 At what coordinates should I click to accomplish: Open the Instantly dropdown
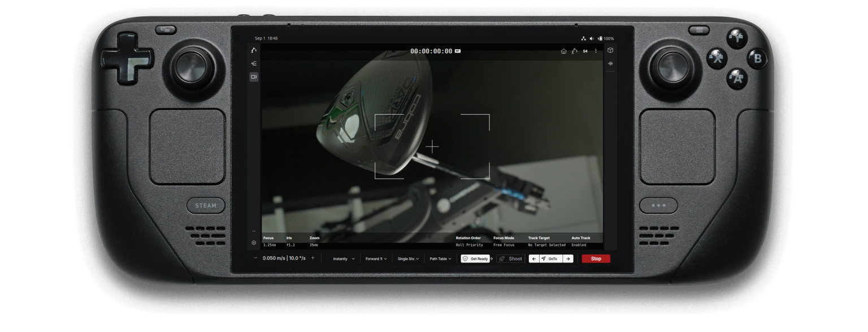coord(343,258)
